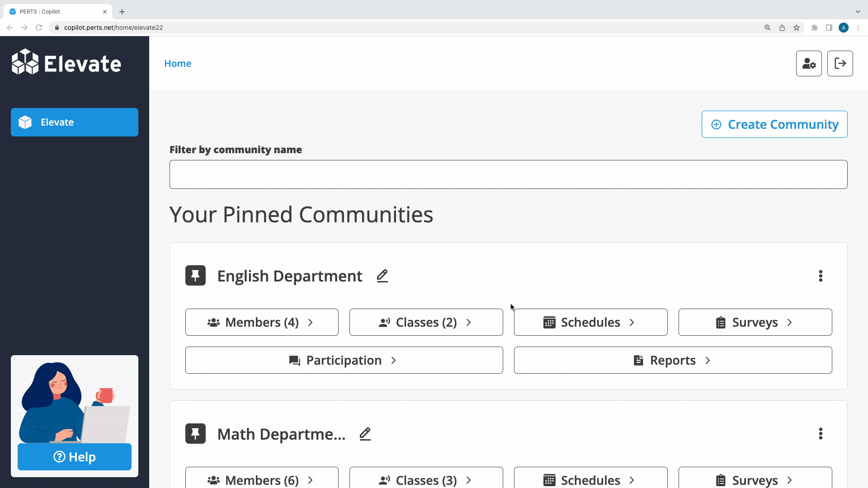Focus the Filter by community name field

508,174
